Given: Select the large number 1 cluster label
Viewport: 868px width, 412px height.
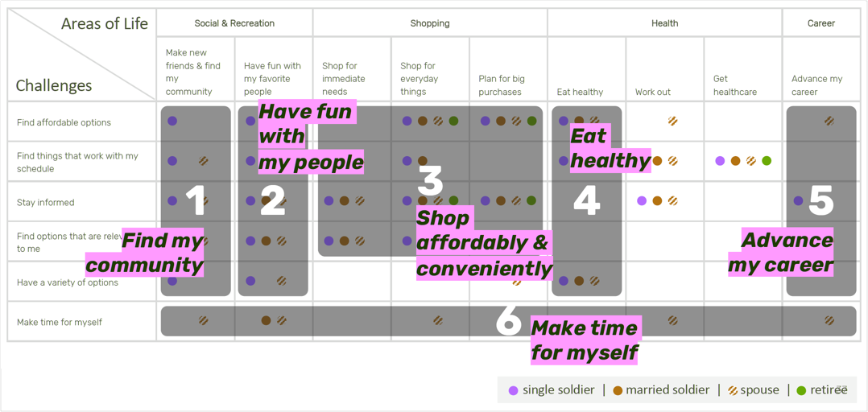Looking at the screenshot, I should (x=195, y=200).
